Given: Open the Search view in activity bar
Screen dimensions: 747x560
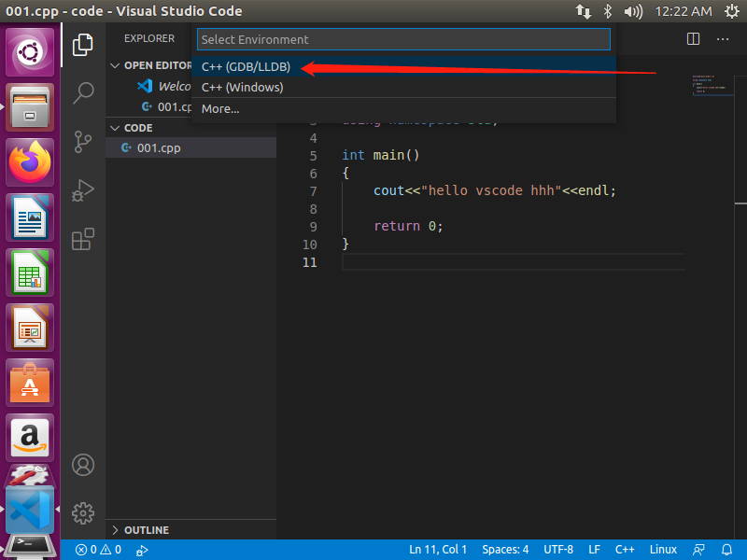Looking at the screenshot, I should (x=82, y=93).
